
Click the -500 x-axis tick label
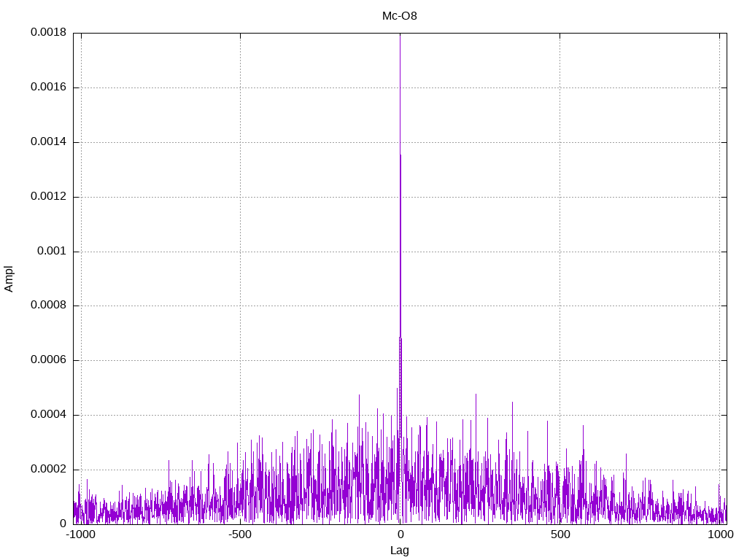239,534
